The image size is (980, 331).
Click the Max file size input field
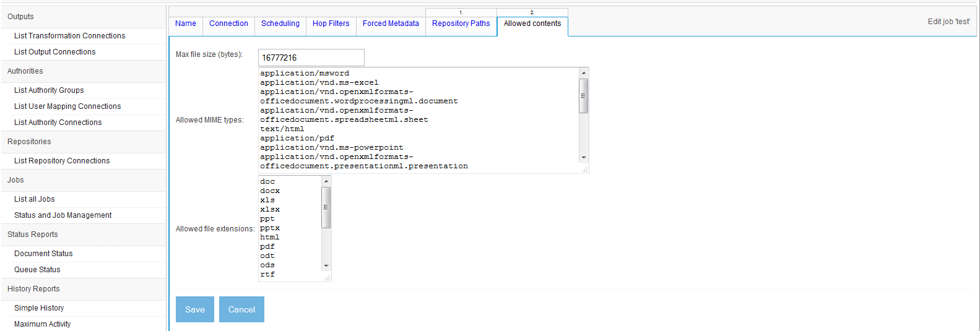tap(311, 58)
